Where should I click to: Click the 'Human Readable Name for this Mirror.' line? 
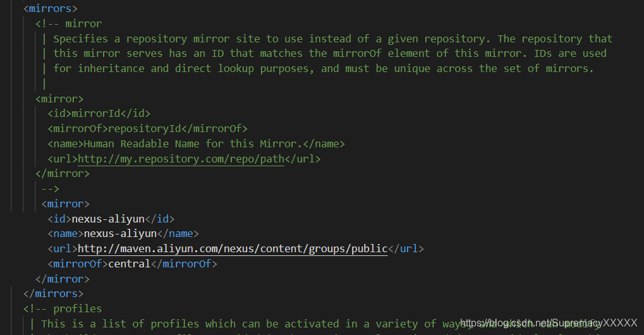(x=196, y=144)
